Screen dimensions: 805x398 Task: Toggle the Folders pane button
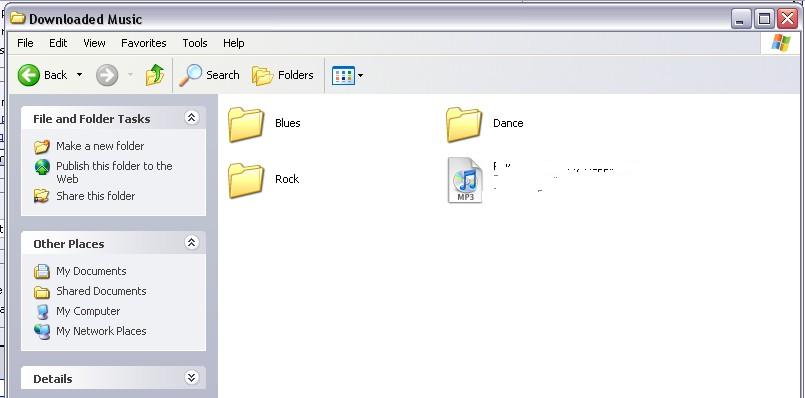coord(283,75)
